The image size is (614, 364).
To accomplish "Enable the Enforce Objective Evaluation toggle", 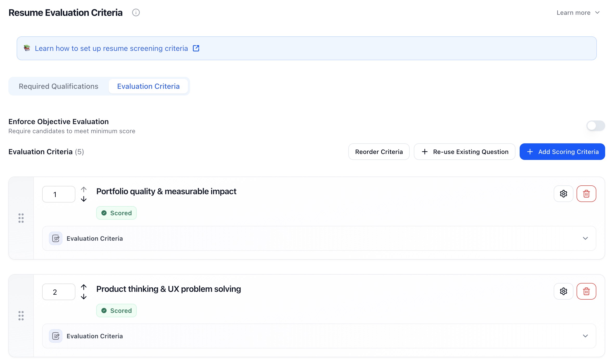I will (595, 126).
